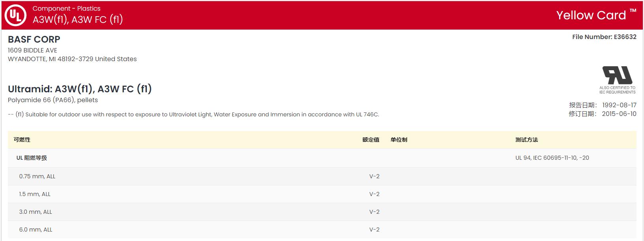The width and height of the screenshot is (644, 241).
Task: Click the 可燃性 column header
Action: pos(22,140)
